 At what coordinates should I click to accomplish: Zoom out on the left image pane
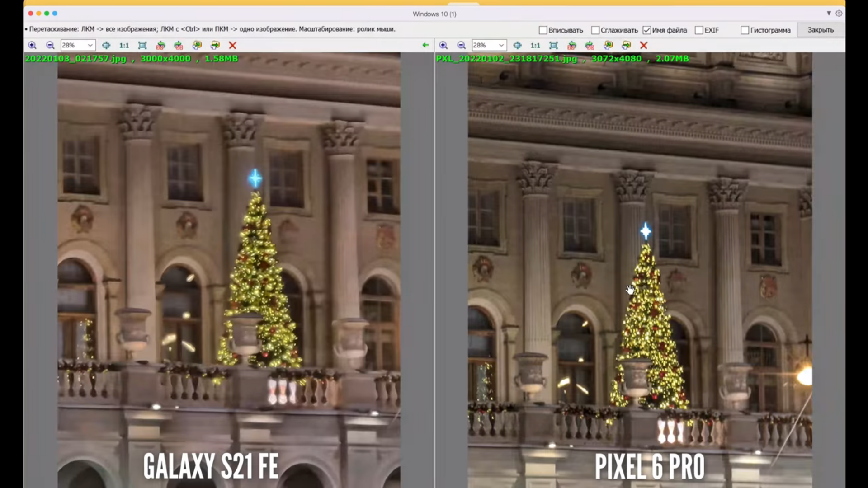(x=50, y=45)
